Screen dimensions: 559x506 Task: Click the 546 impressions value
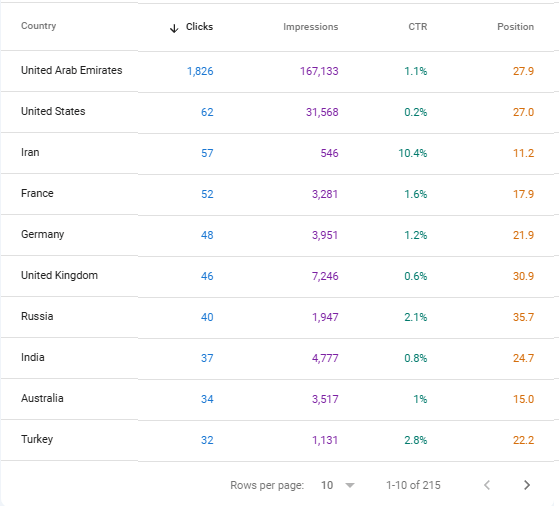coord(329,153)
